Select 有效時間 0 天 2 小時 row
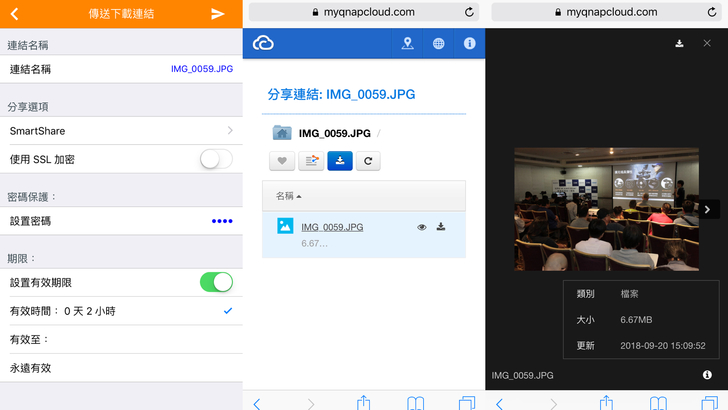Viewport: 728px width, 410px height. [x=120, y=311]
